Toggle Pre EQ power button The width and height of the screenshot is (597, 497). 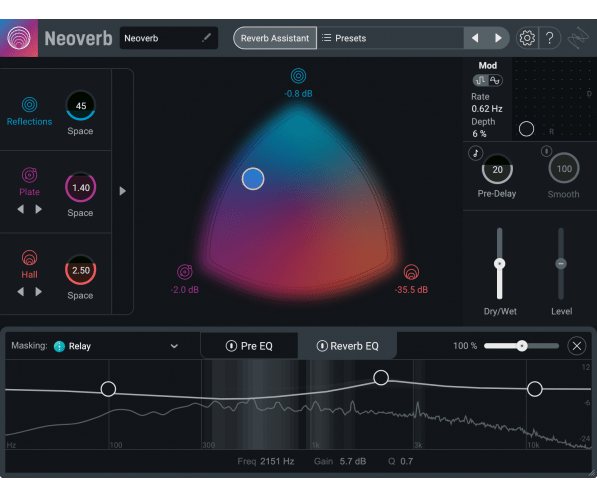coord(231,346)
